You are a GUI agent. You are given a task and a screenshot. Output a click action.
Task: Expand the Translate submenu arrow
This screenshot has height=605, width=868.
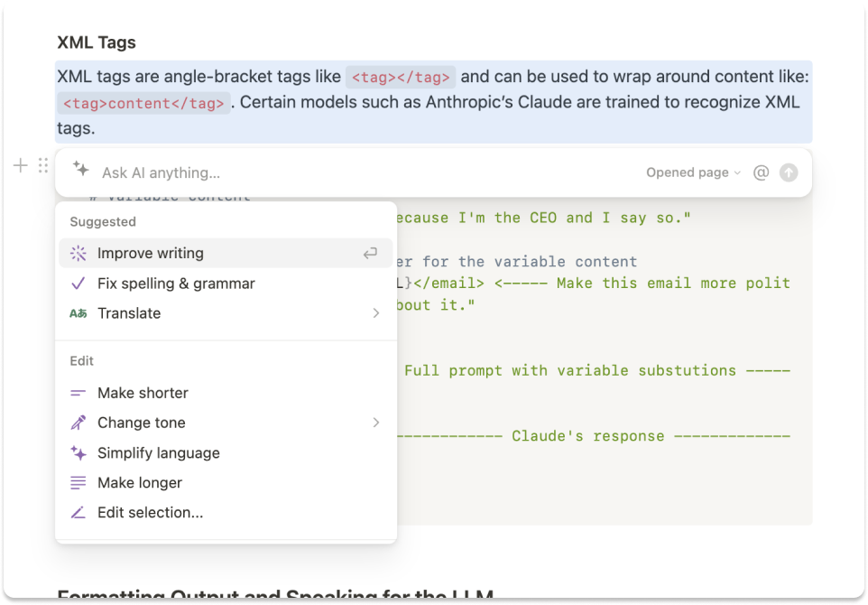tap(376, 313)
